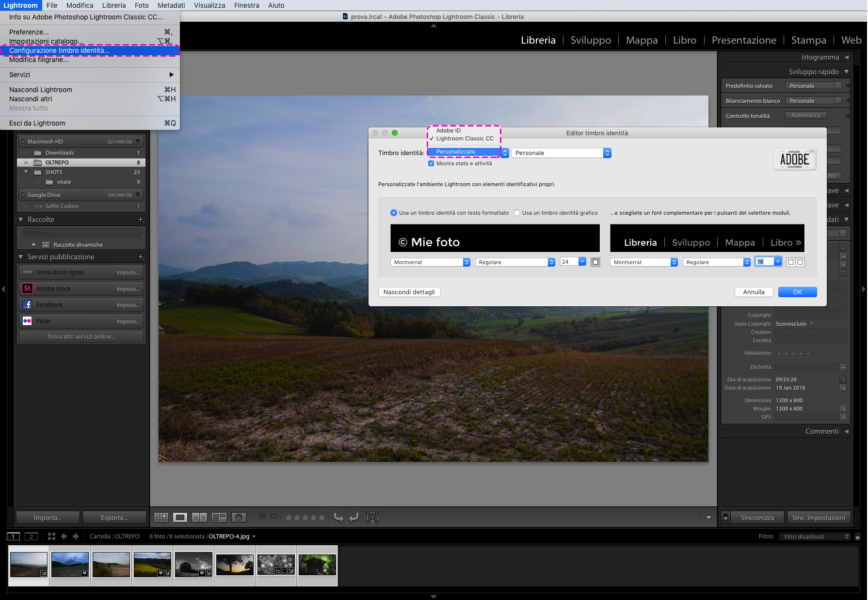This screenshot has height=600, width=868.
Task: Click the Flickr publish service icon
Action: pyautogui.click(x=27, y=321)
